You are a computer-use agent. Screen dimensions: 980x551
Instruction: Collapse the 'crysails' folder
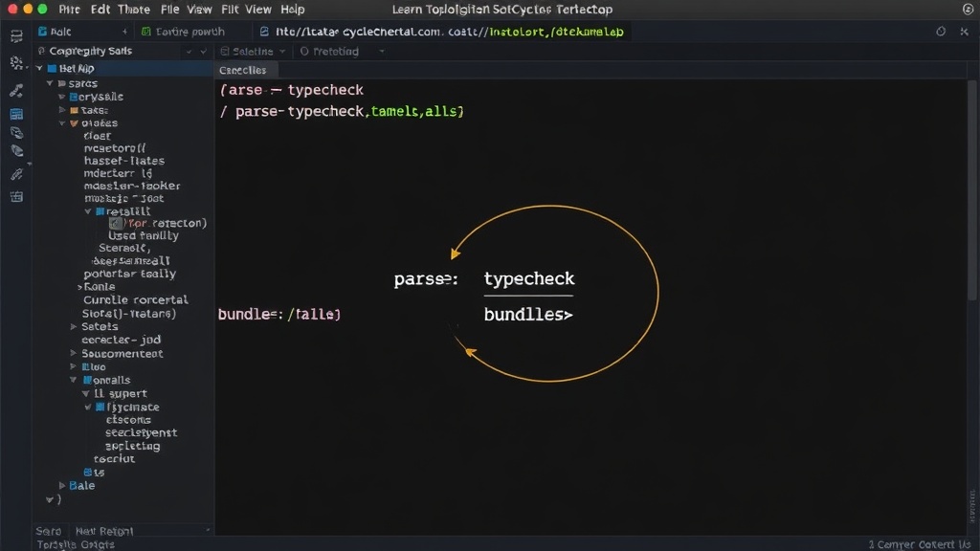pos(62,97)
